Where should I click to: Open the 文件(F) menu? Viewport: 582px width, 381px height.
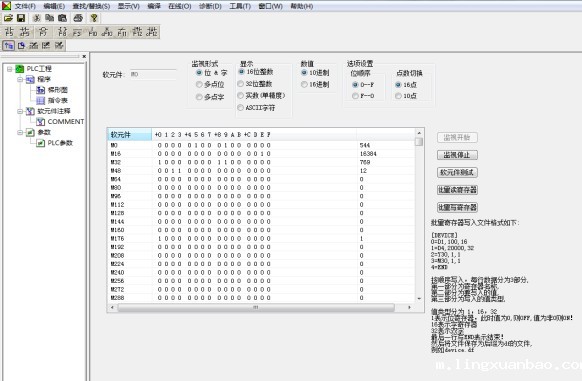pos(25,6)
